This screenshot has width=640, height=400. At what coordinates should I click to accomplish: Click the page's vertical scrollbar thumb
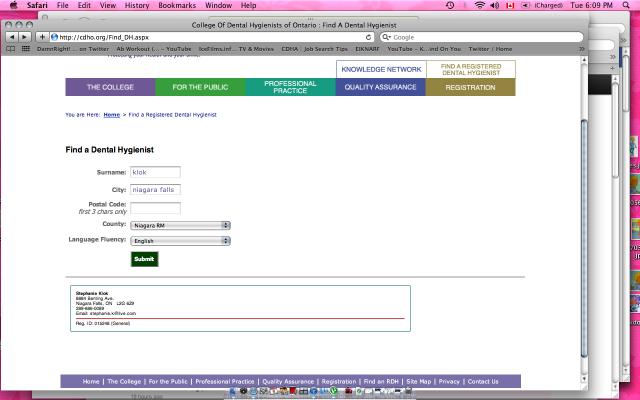click(x=584, y=239)
